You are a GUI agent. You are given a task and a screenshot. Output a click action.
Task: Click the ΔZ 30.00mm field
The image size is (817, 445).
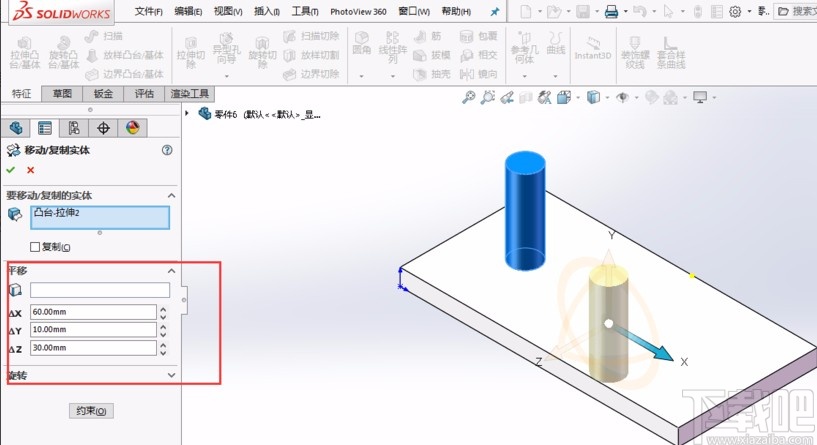93,348
